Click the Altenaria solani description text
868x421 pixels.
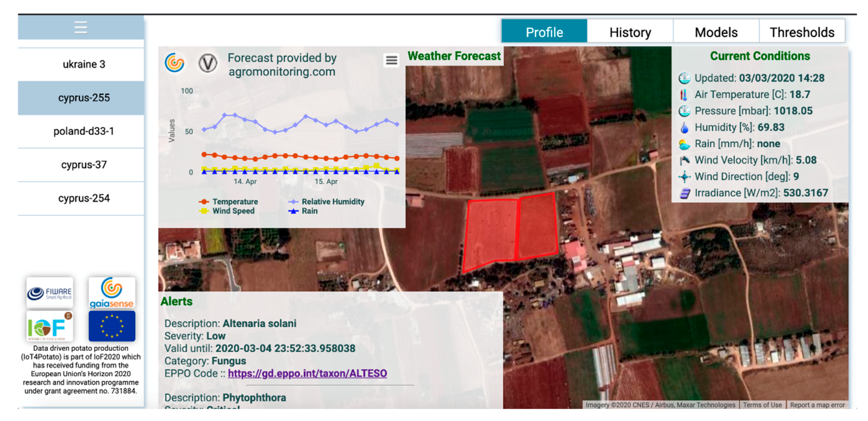260,324
